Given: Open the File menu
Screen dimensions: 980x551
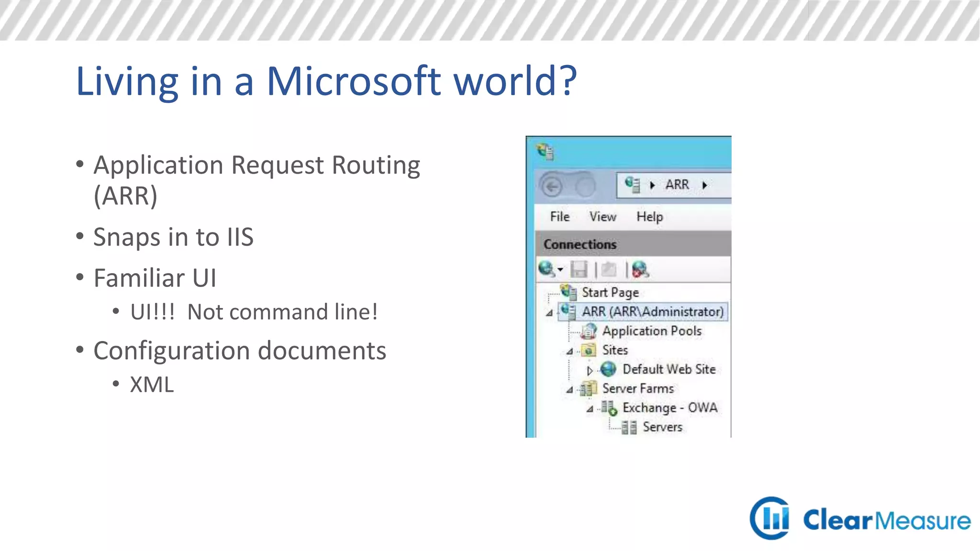Looking at the screenshot, I should tap(560, 217).
